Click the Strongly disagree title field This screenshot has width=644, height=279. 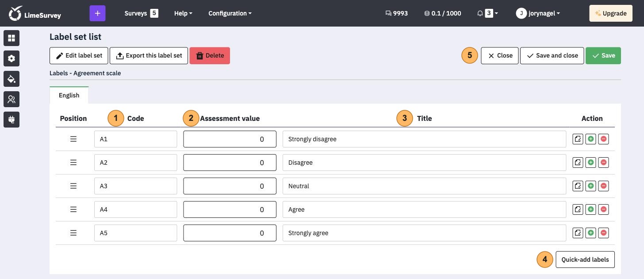click(x=424, y=139)
